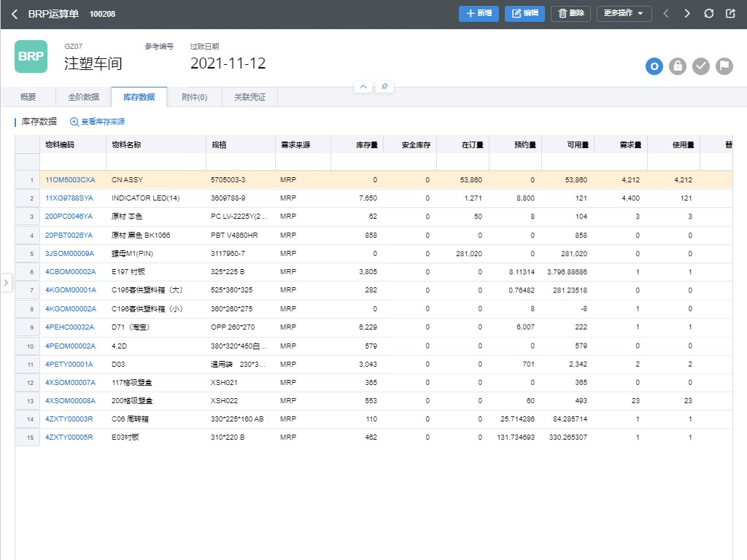Image resolution: width=747 pixels, height=560 pixels.
Task: Open material link 4XSOM00008A
Action: 70,401
